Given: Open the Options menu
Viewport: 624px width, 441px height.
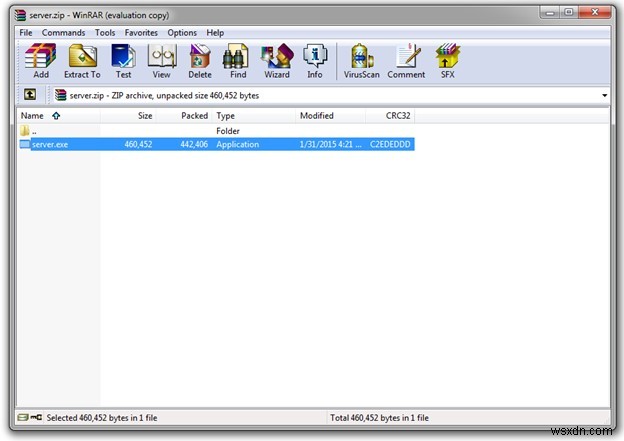Looking at the screenshot, I should pos(182,33).
